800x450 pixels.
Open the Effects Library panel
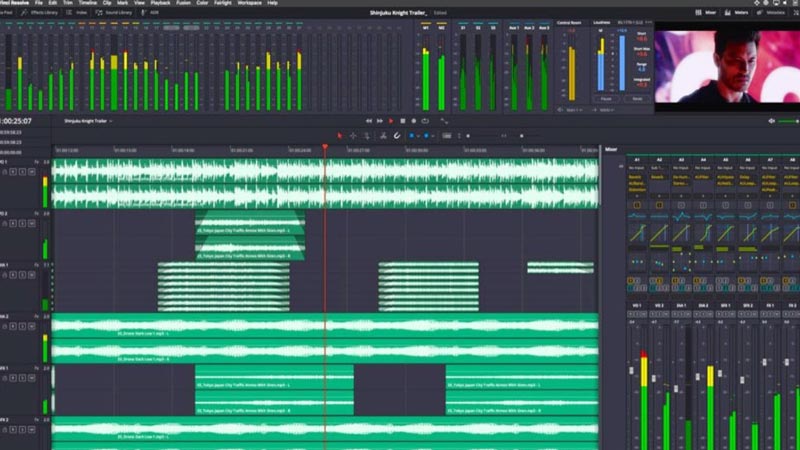click(x=40, y=12)
